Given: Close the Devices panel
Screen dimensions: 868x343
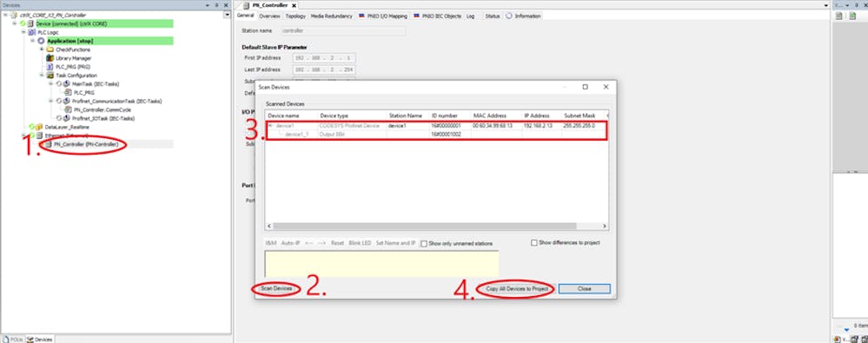Looking at the screenshot, I should click(x=225, y=5).
